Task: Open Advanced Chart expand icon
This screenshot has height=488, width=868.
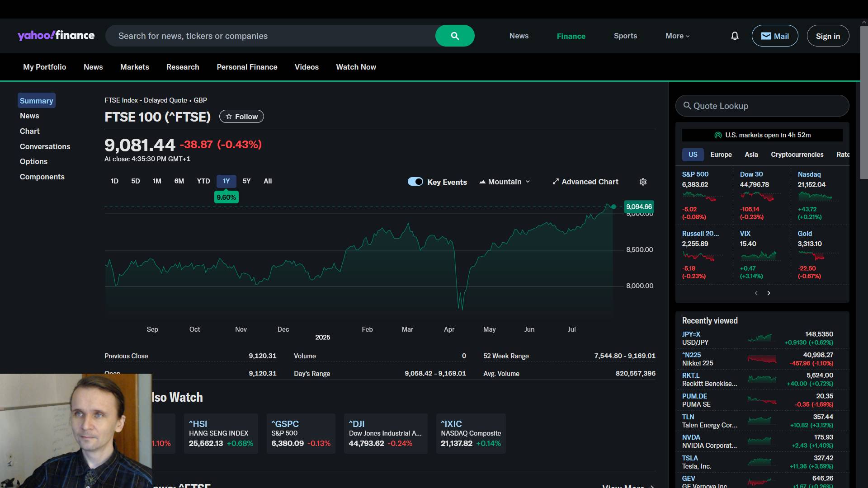Action: (x=556, y=182)
